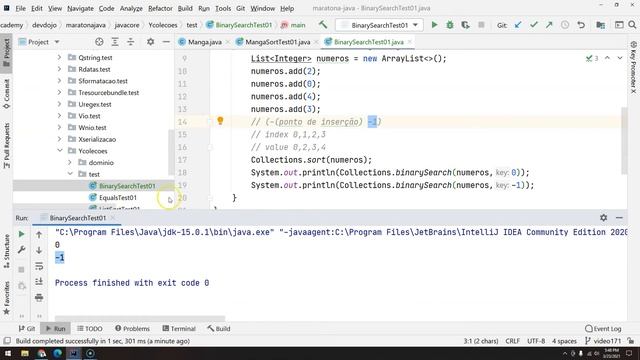Open the TODO tool window
This screenshot has height=360, width=640.
click(x=90, y=328)
